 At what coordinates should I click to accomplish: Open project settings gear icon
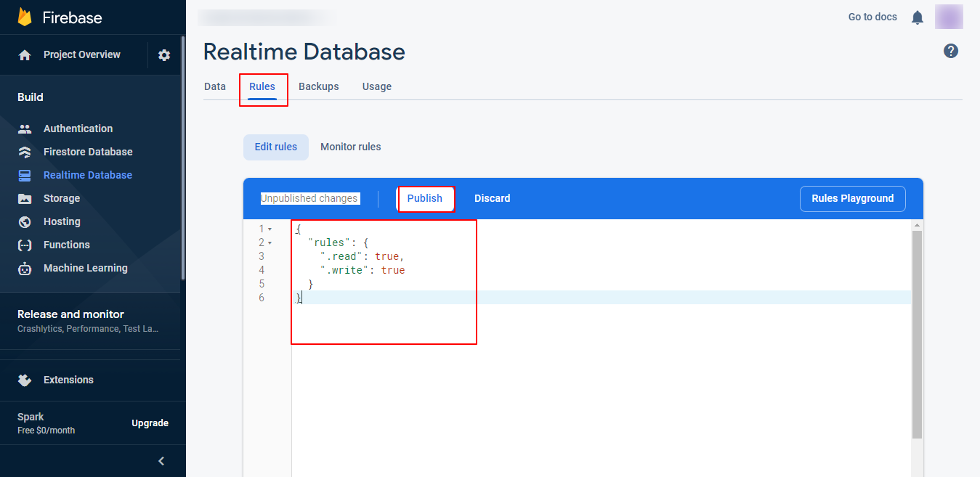coord(164,55)
